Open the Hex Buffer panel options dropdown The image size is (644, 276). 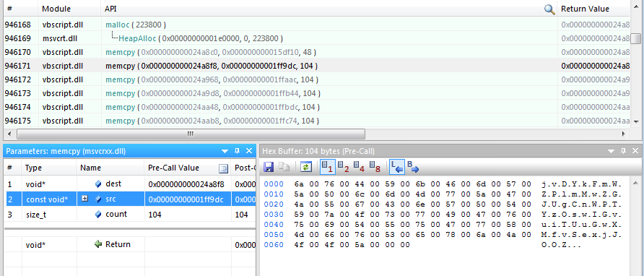[611, 152]
